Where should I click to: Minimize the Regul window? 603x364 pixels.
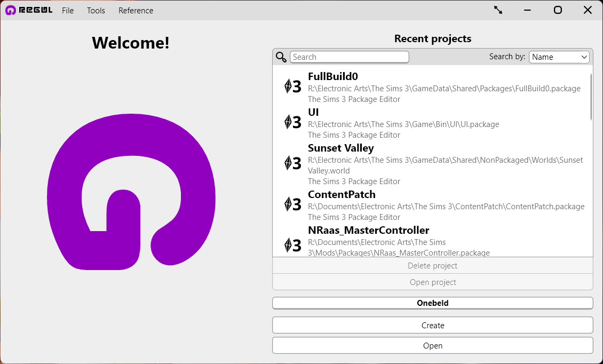[x=527, y=10]
